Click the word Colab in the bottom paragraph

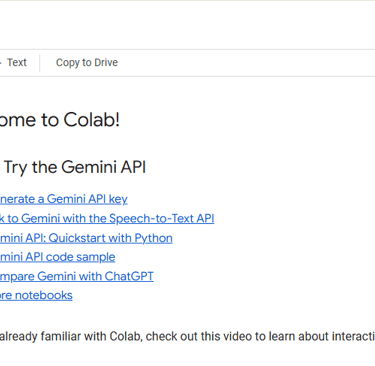click(125, 336)
